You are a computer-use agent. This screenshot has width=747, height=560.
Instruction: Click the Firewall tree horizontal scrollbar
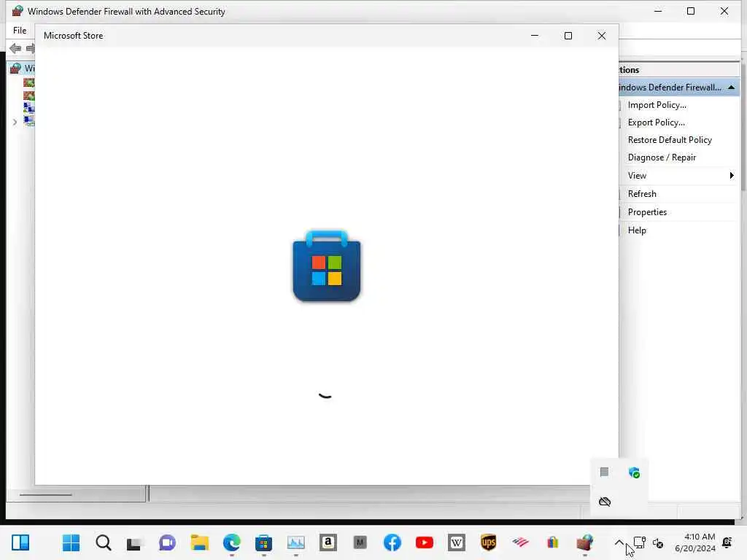tap(45, 495)
